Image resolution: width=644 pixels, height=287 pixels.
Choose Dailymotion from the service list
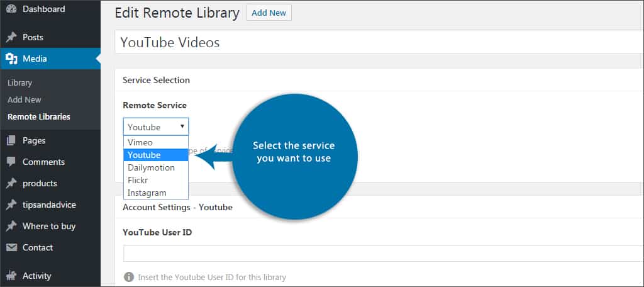tap(156, 168)
